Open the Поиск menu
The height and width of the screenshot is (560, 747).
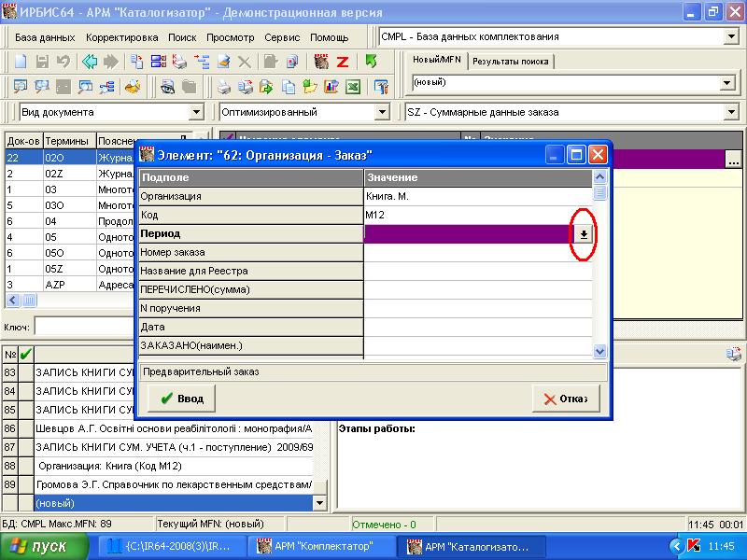click(x=182, y=37)
